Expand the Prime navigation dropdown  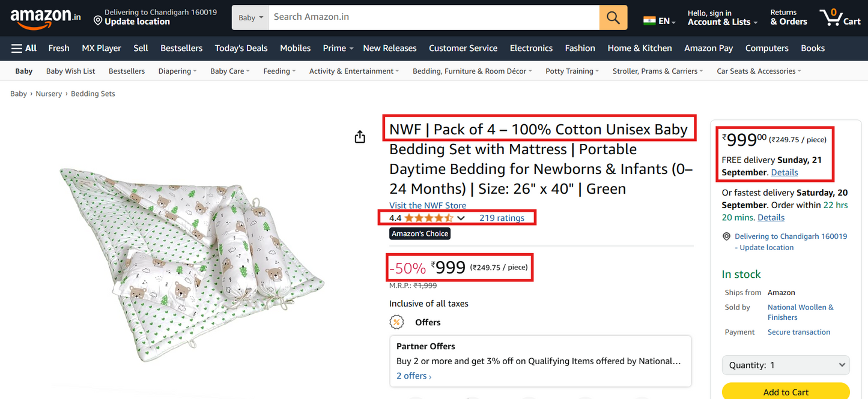(338, 48)
